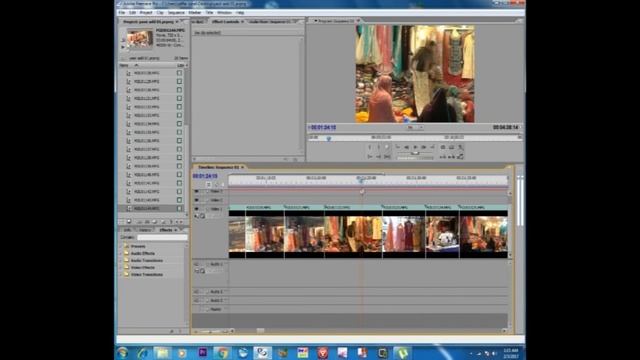The height and width of the screenshot is (360, 640).
Task: Mute the Audio 1 track output
Action: click(x=196, y=264)
